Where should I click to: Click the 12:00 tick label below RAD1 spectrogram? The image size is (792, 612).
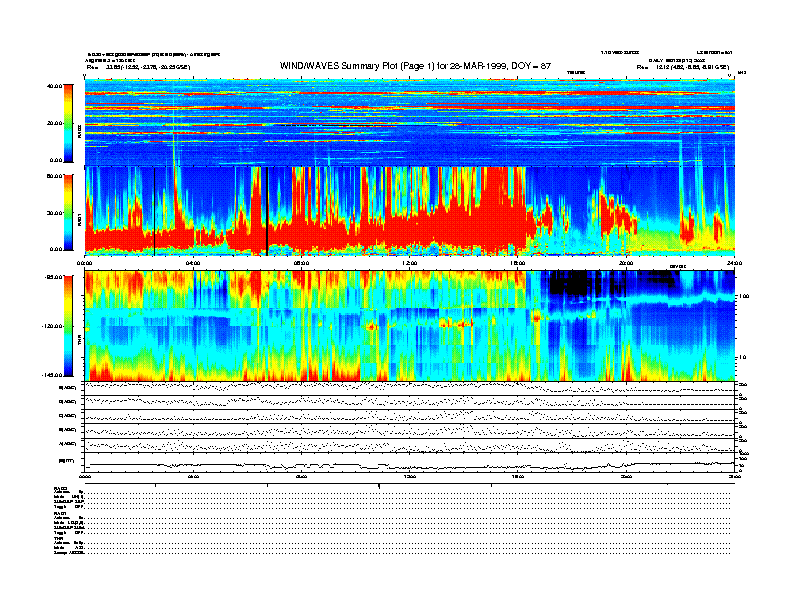410,263
